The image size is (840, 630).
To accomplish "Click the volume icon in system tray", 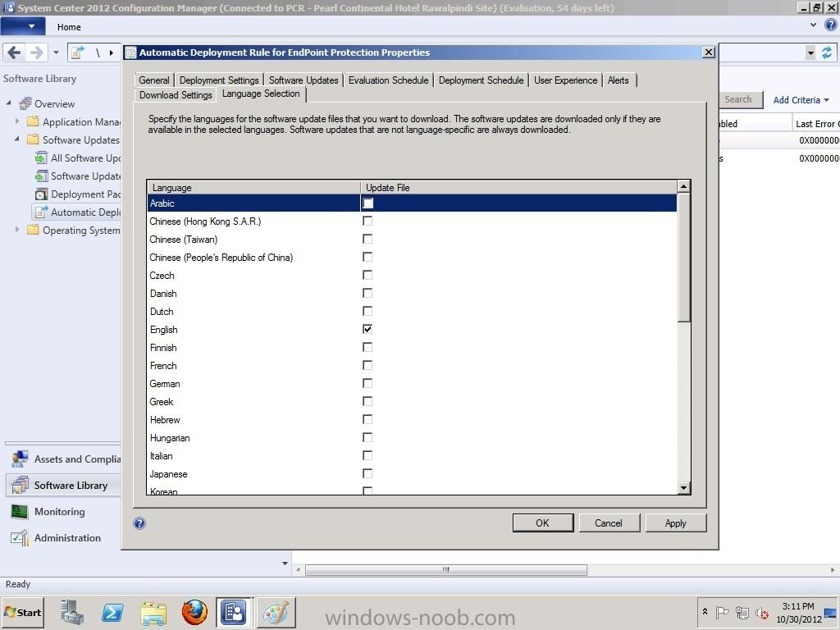I will click(761, 612).
